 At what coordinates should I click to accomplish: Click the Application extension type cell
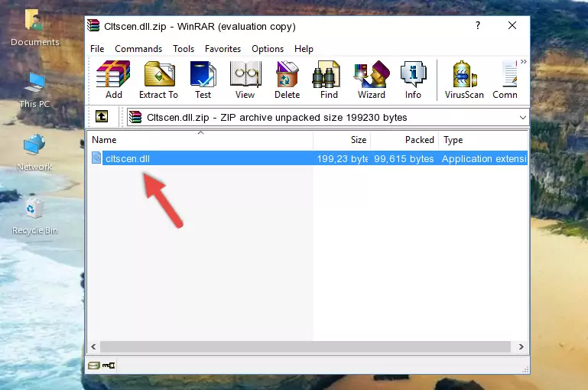click(484, 158)
